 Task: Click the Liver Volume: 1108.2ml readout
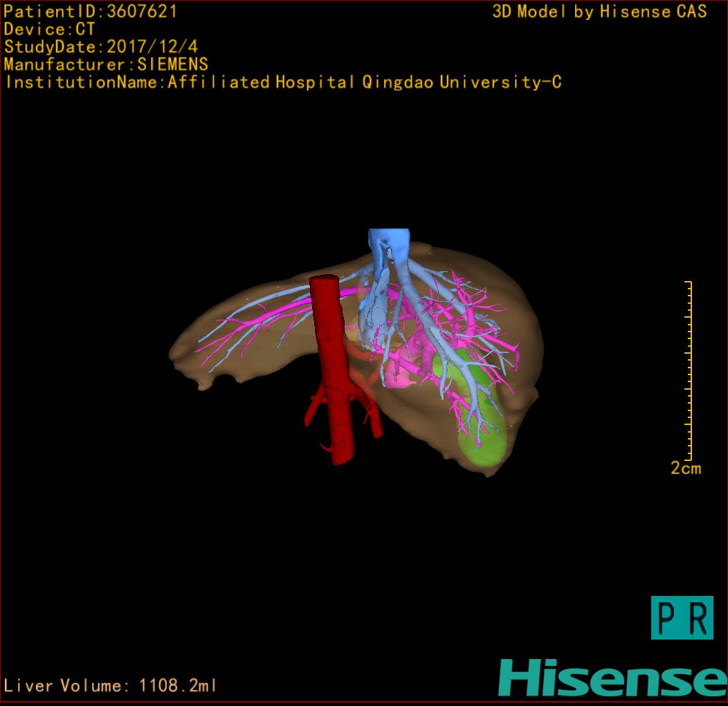pos(111,686)
